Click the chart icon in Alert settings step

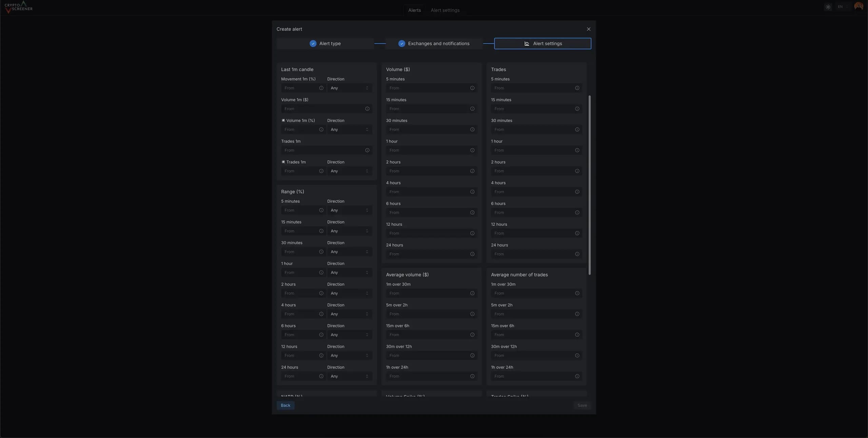click(x=527, y=44)
